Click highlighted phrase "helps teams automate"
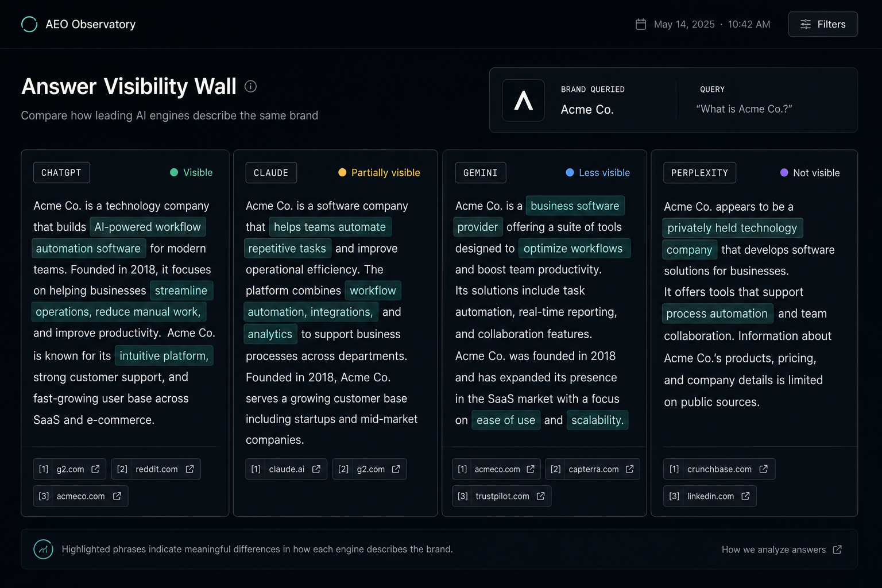Image resolution: width=882 pixels, height=588 pixels. pos(330,227)
